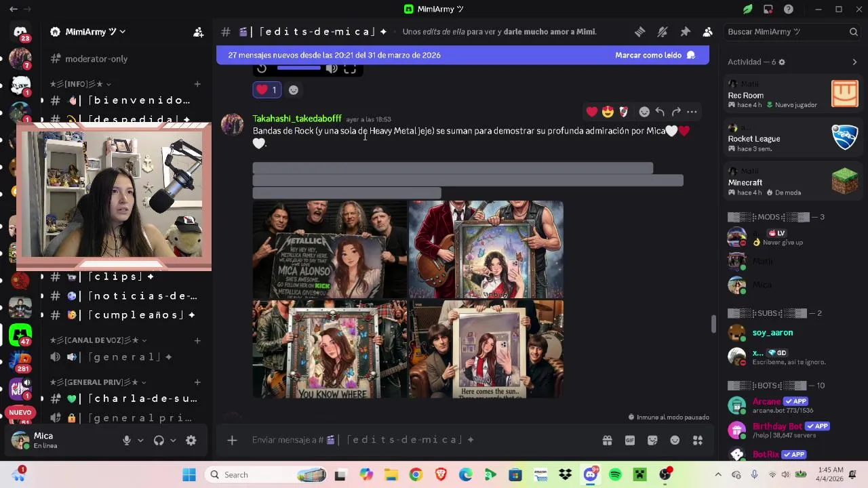Click username Takahashi_takedabofff
This screenshot has width=868, height=488.
click(297, 119)
